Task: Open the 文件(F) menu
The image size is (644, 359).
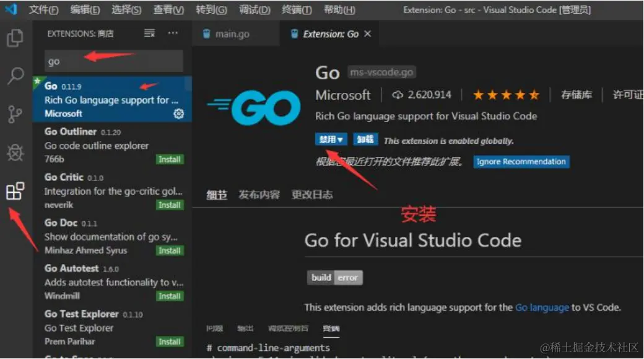Action: tap(43, 9)
